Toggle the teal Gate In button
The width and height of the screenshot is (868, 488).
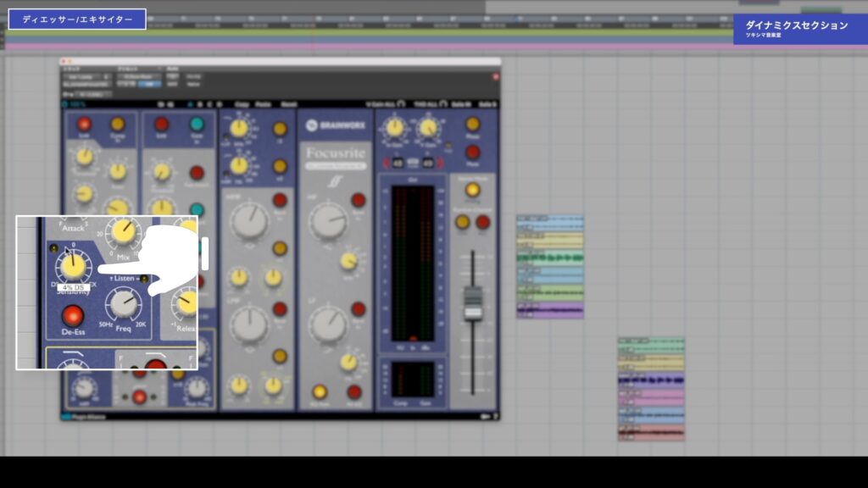(x=197, y=124)
